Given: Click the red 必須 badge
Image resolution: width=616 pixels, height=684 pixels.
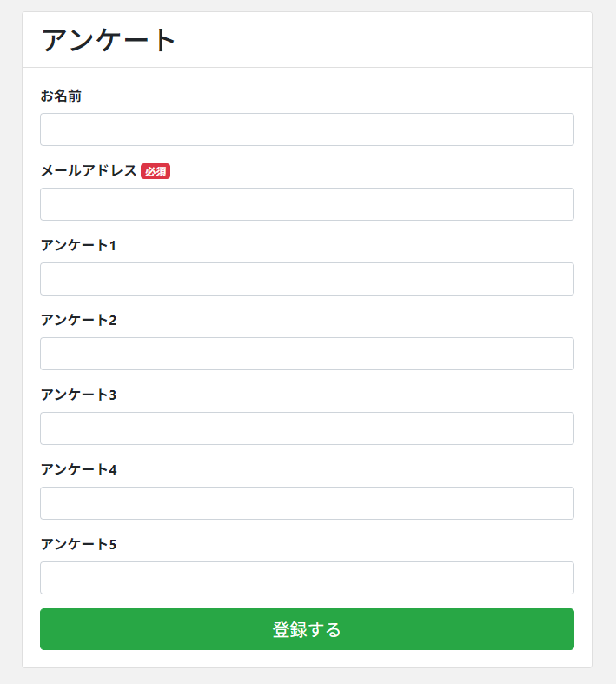Looking at the screenshot, I should (x=156, y=172).
